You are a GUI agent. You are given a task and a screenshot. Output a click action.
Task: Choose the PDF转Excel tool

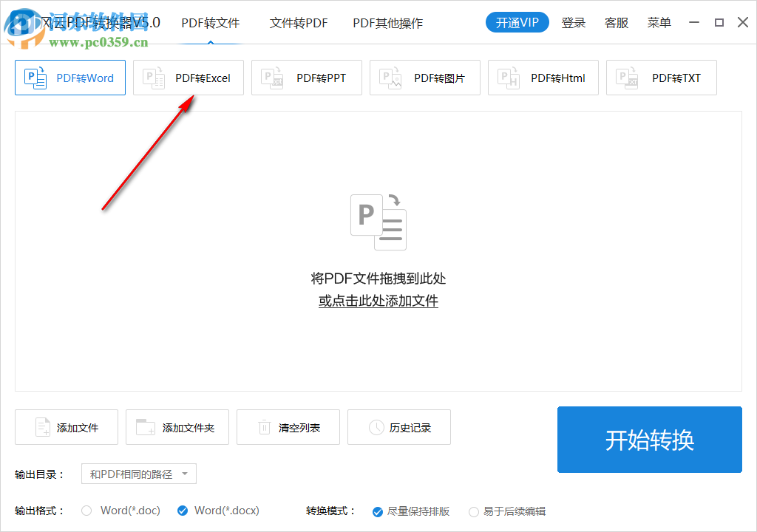click(188, 77)
